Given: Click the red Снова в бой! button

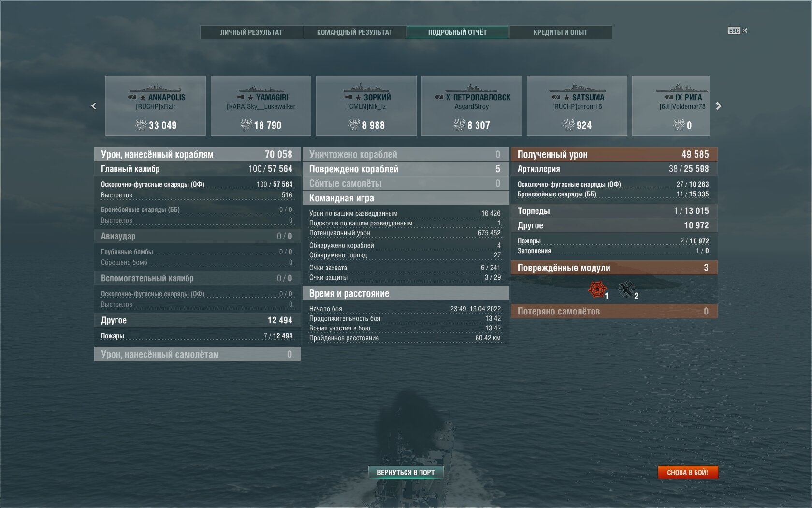Looking at the screenshot, I should [x=688, y=472].
